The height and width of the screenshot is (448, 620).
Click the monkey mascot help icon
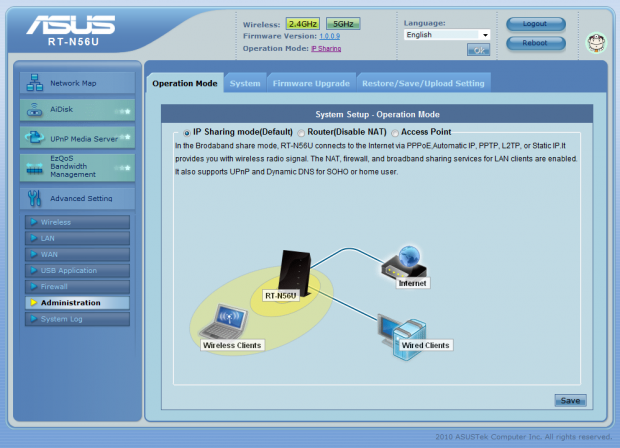[x=596, y=43]
